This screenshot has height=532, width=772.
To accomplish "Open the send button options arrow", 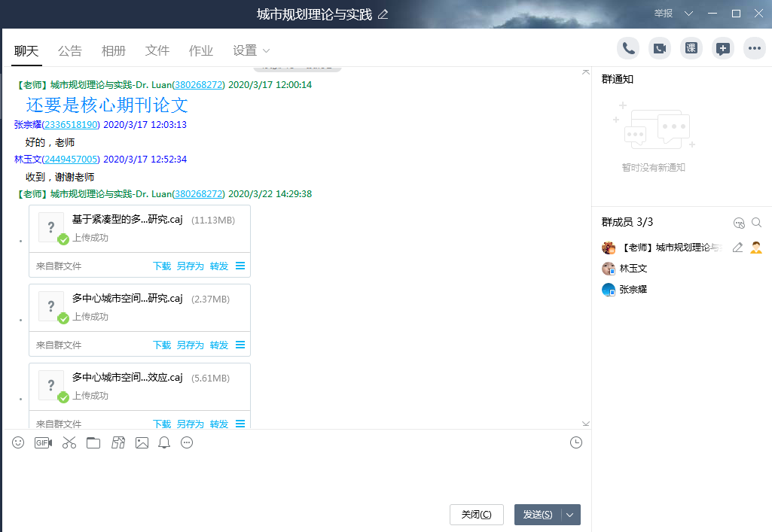I will [x=570, y=515].
